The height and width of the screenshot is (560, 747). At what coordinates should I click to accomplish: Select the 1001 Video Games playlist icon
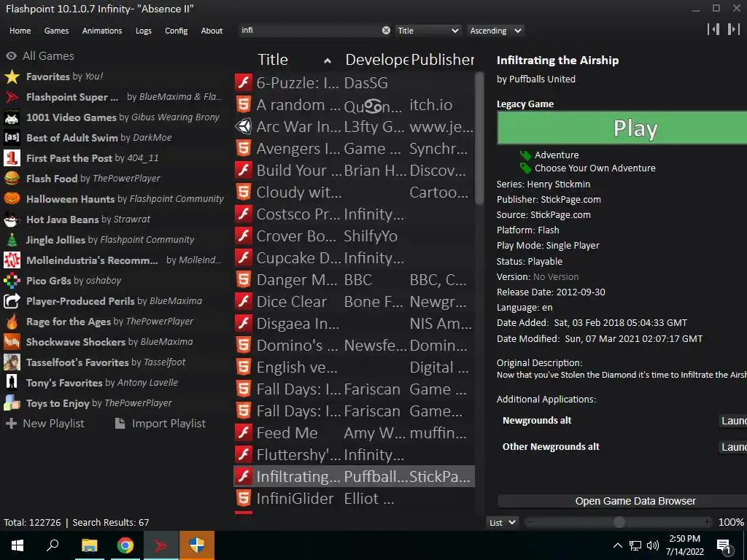tap(12, 117)
